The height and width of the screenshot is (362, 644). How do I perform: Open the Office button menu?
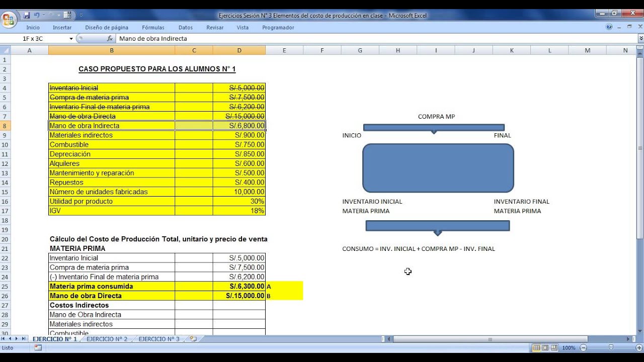[9, 20]
